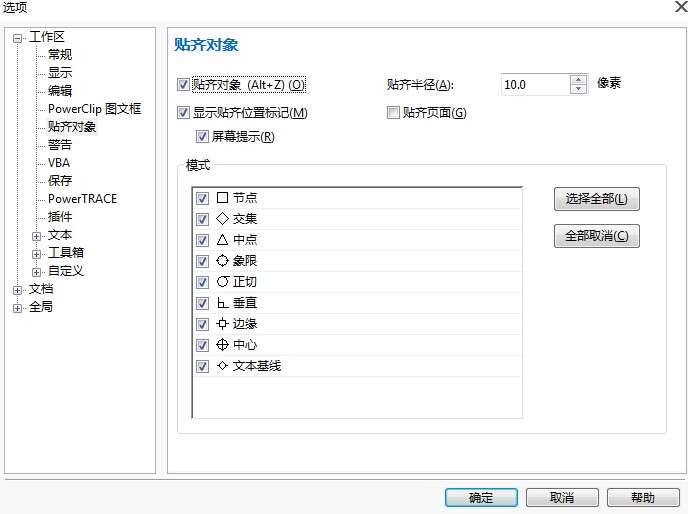The image size is (688, 514).
Task: Select 编辑 in the options tree
Action: (x=60, y=90)
